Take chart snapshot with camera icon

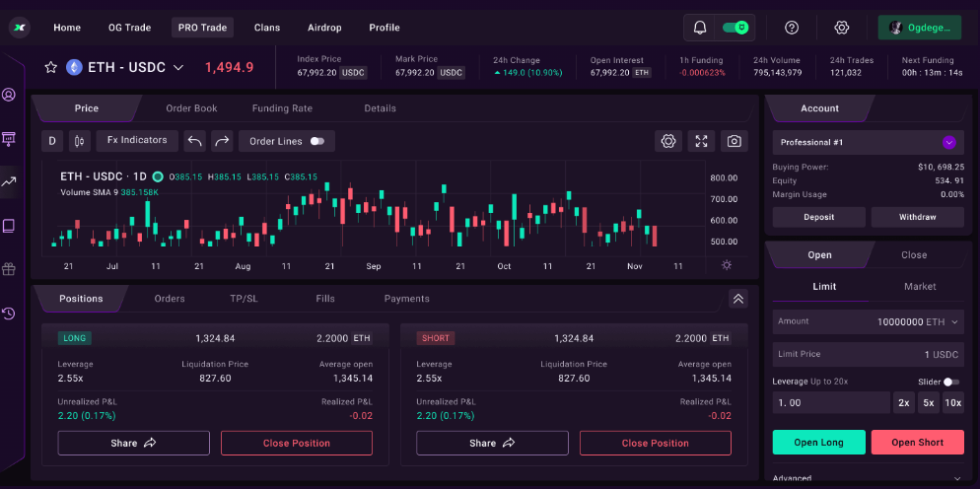pos(734,141)
